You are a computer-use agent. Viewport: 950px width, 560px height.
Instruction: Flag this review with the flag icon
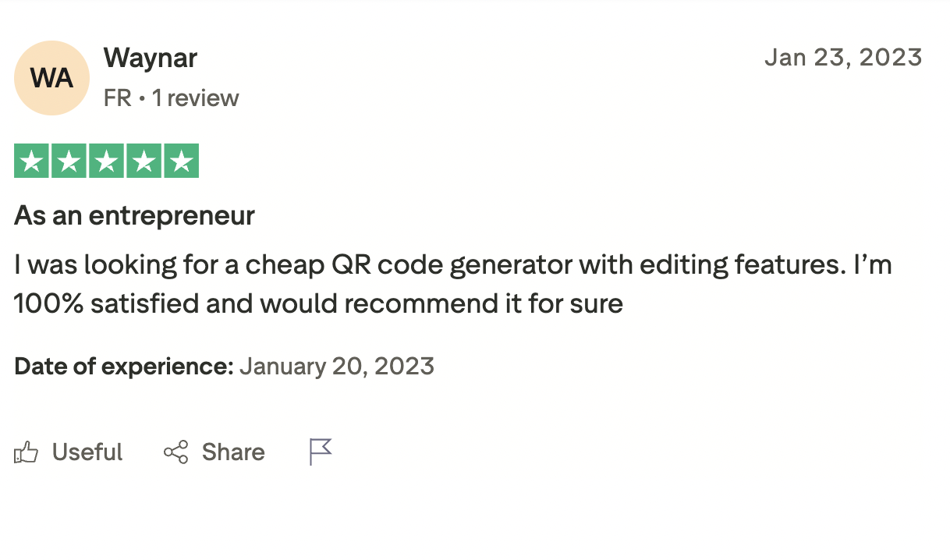point(320,452)
